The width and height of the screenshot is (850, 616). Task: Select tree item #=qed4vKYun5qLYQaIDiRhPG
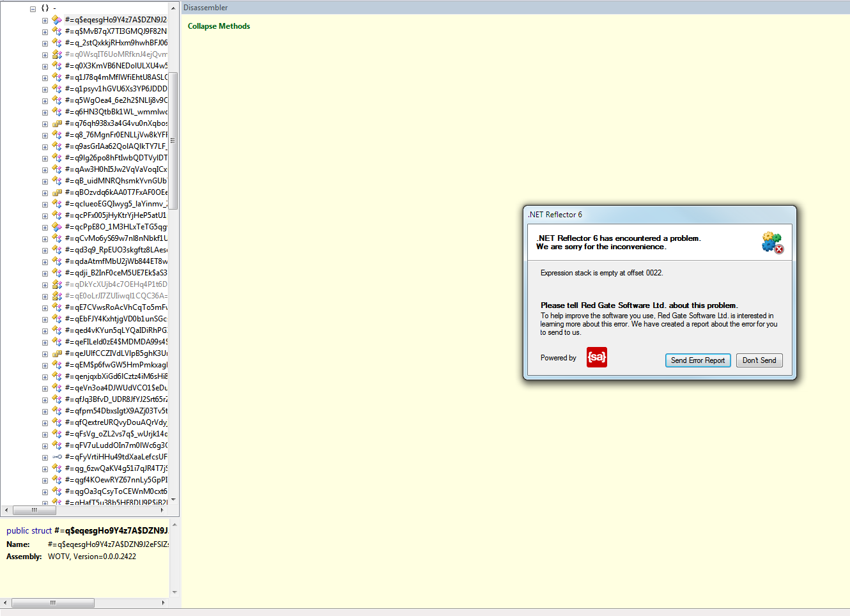[x=116, y=330]
